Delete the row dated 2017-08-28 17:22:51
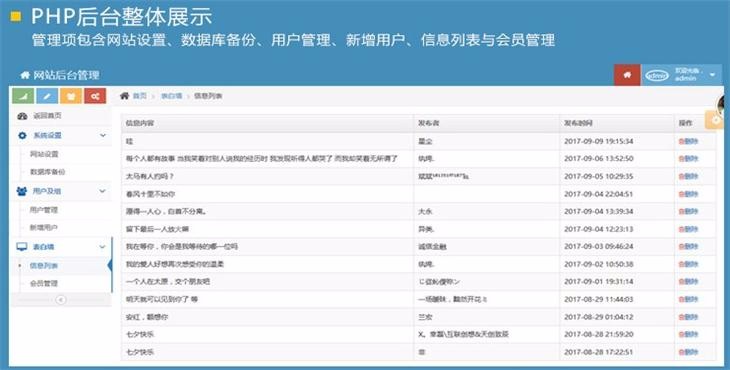The image size is (730, 370). click(x=688, y=352)
